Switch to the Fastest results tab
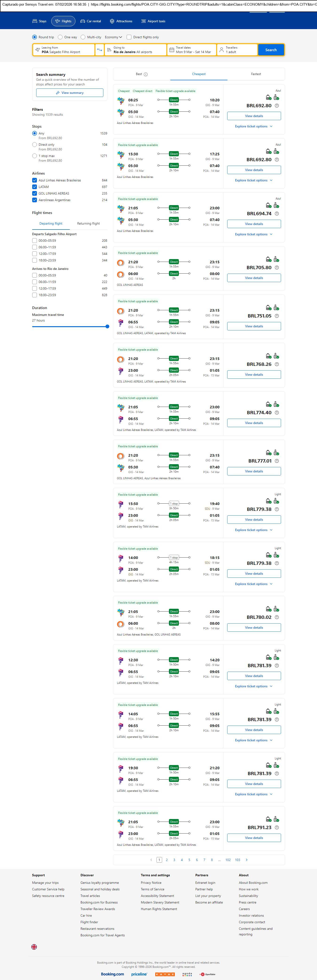The height and width of the screenshot is (980, 317). (256, 74)
